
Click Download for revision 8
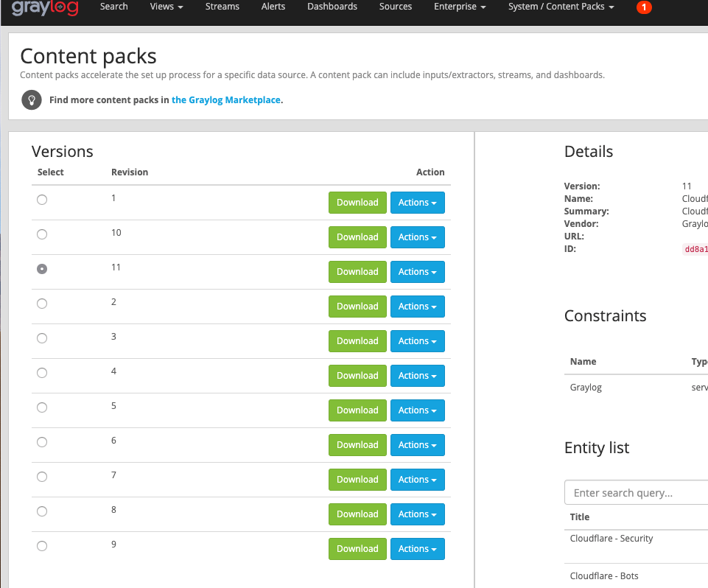pyautogui.click(x=357, y=514)
